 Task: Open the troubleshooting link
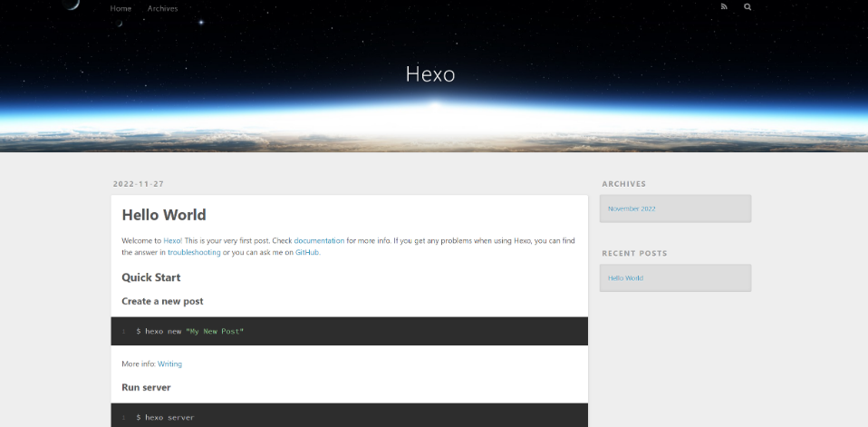click(194, 252)
